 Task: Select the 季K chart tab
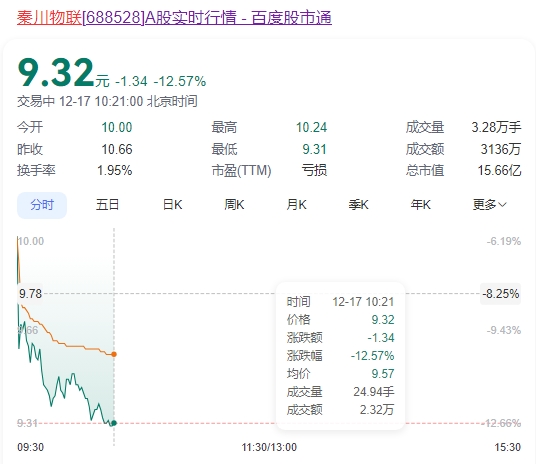point(359,205)
